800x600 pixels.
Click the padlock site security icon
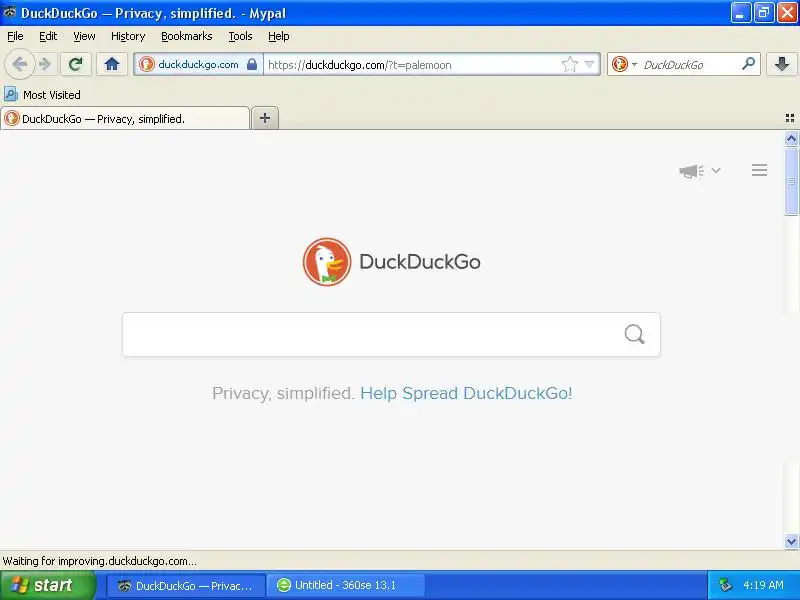[252, 64]
